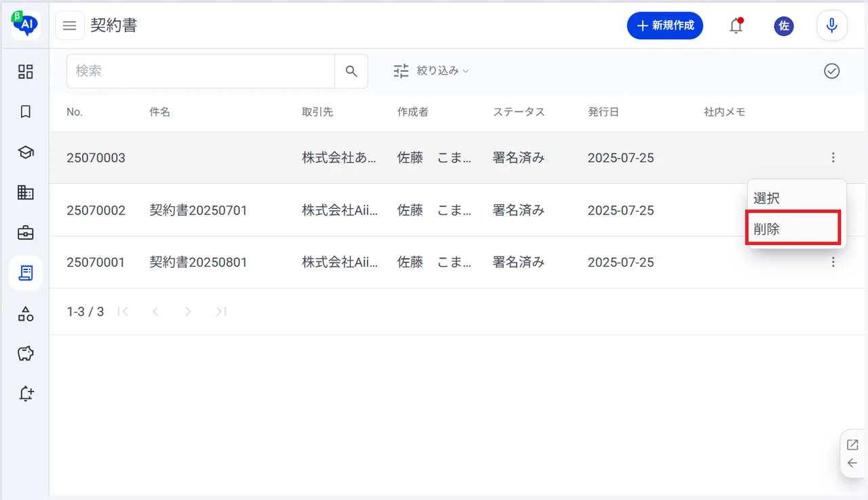Go to previous page pagination arrow
The image size is (868, 500).
point(155,311)
